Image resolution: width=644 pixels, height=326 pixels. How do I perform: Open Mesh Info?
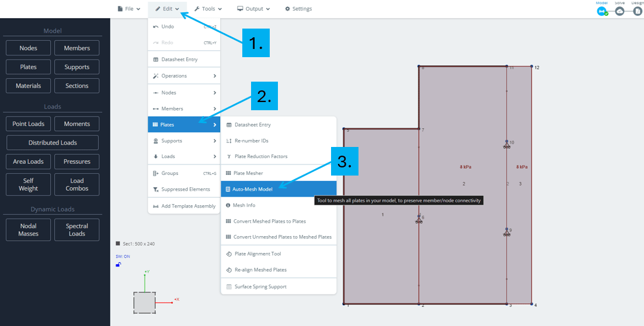click(x=279, y=205)
